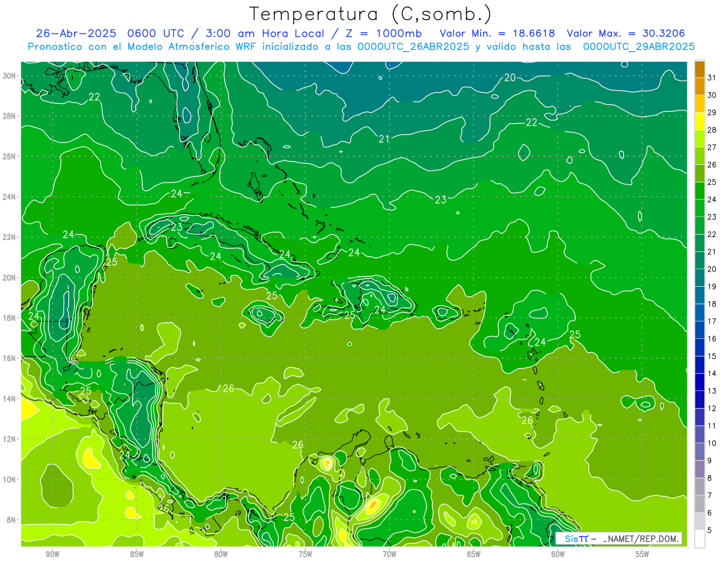Click the legend swatch between 29 and 30

(x=699, y=104)
